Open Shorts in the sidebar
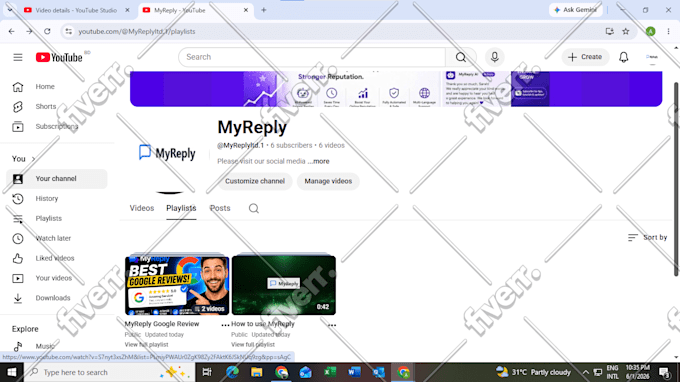 57,107
